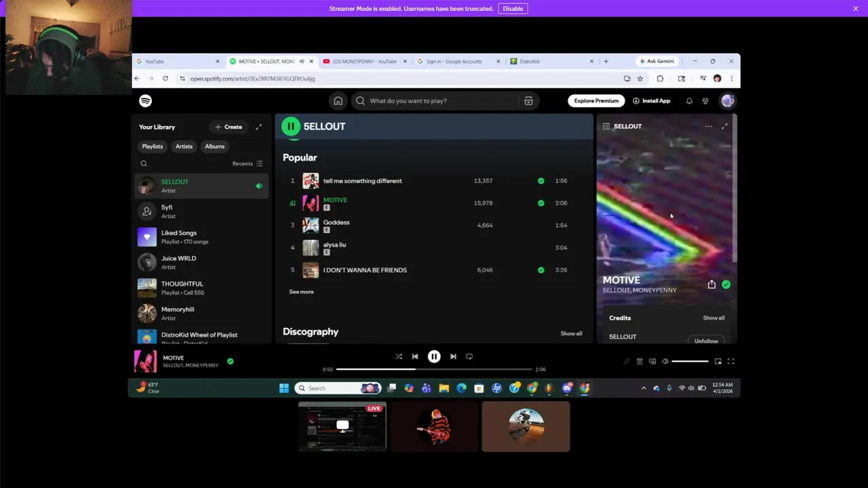Image resolution: width=868 pixels, height=488 pixels.
Task: Open Friend Activity icon in top bar
Action: tap(705, 101)
